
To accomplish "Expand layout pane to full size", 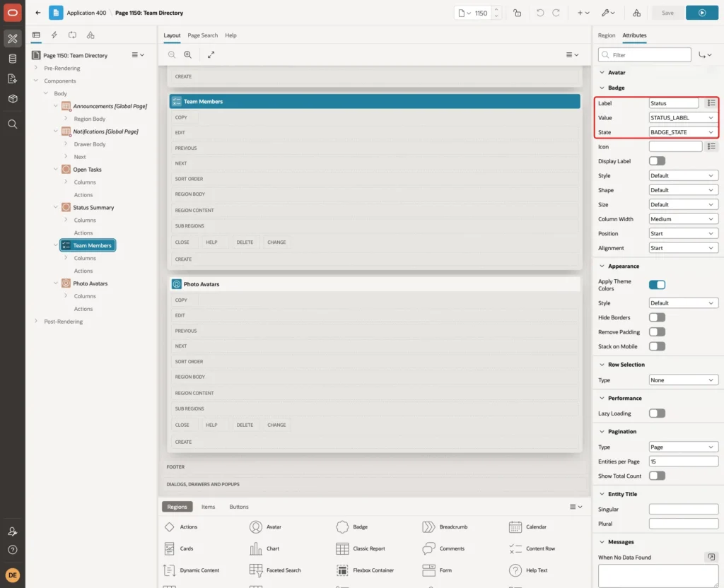I will [x=211, y=54].
